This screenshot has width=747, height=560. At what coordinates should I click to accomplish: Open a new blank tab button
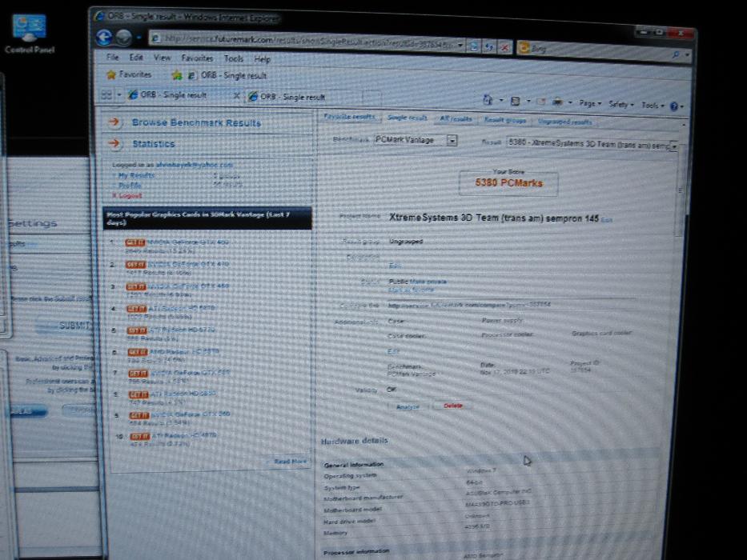coord(371,98)
